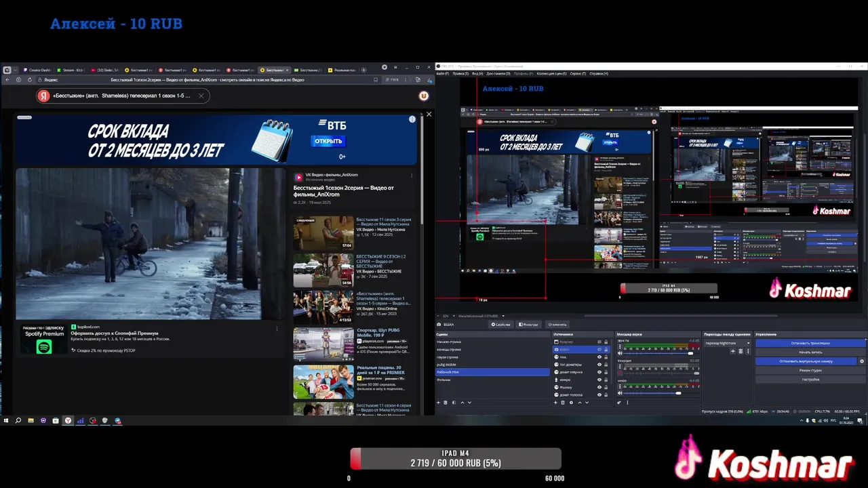This screenshot has width=868, height=488.
Task: Switch to Creator Dashboard browser tab
Action: point(37,70)
